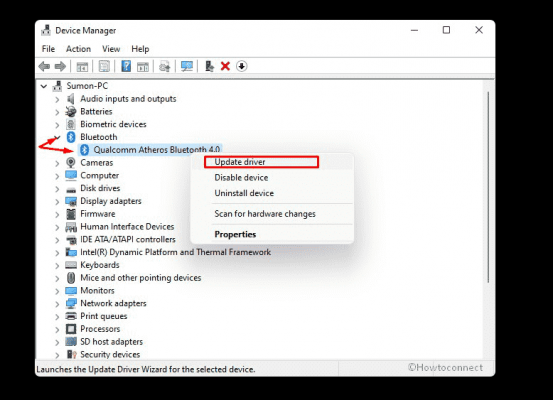The image size is (553, 400).
Task: Collapse the Sumon-PC root node
Action: [x=44, y=86]
